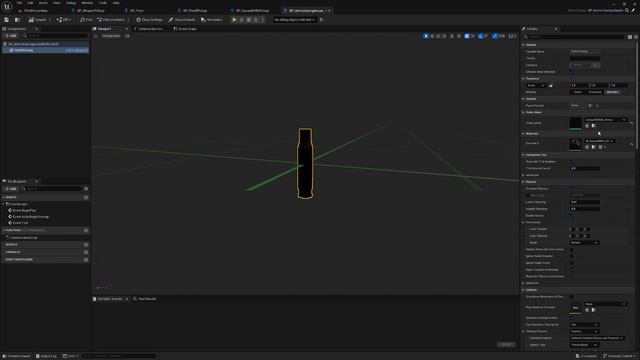The image size is (640, 360).
Task: Click the Static Mesh thumbnail
Action: point(576,123)
